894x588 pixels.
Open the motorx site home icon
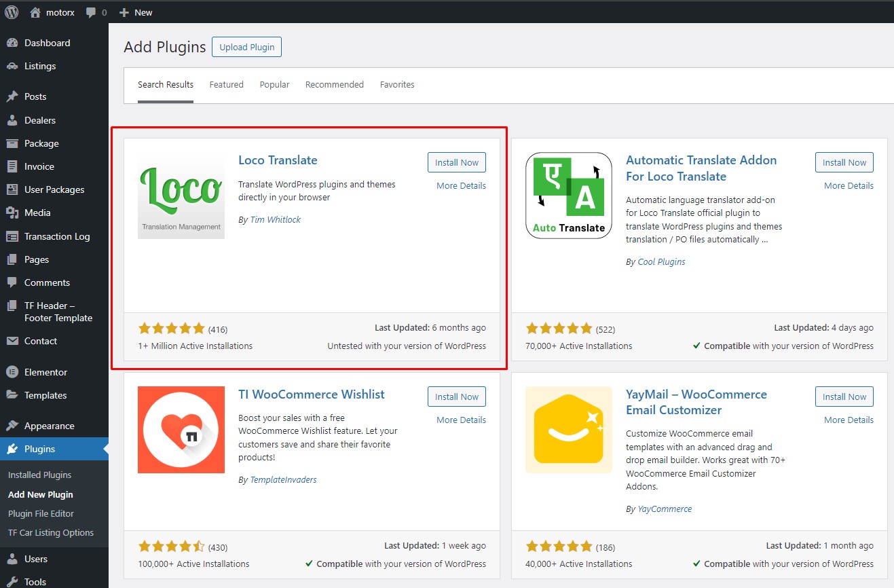pos(35,12)
